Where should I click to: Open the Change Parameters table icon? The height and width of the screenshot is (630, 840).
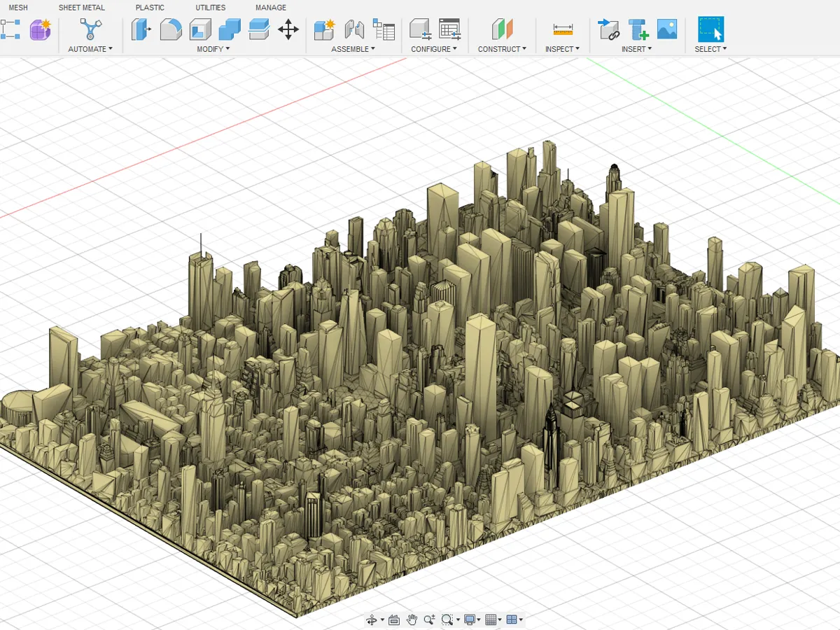click(449, 29)
